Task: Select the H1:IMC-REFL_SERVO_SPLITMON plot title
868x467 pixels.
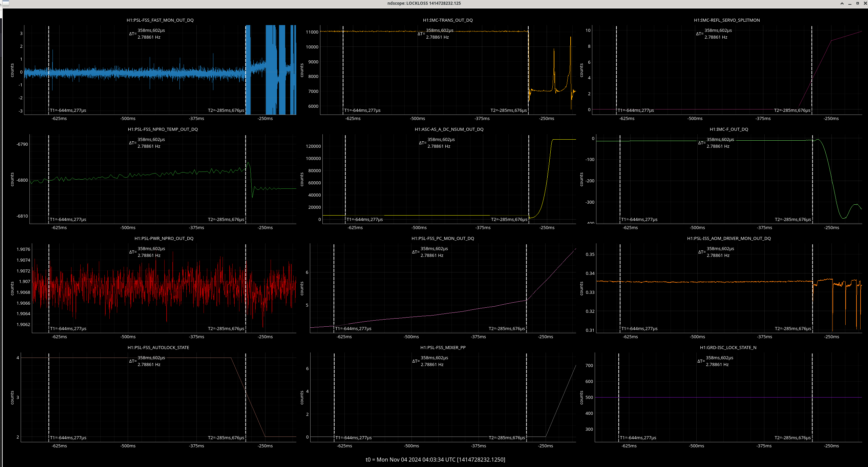Action: tap(727, 20)
